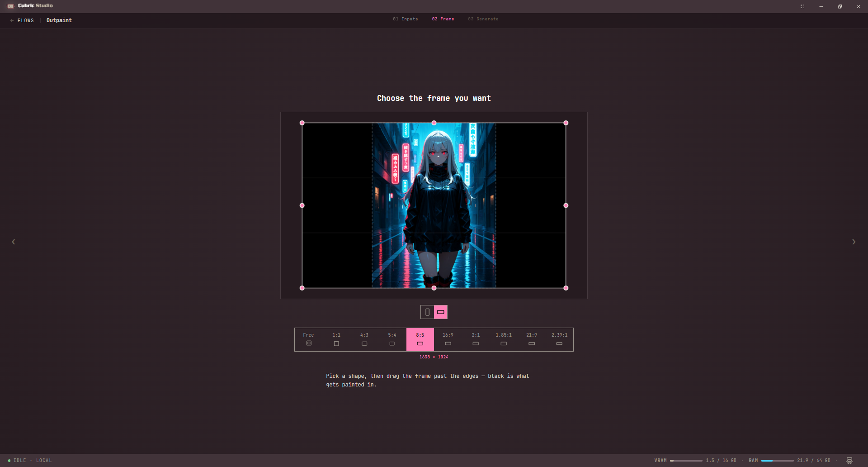
Task: Go to next step with right chevron
Action: click(854, 242)
